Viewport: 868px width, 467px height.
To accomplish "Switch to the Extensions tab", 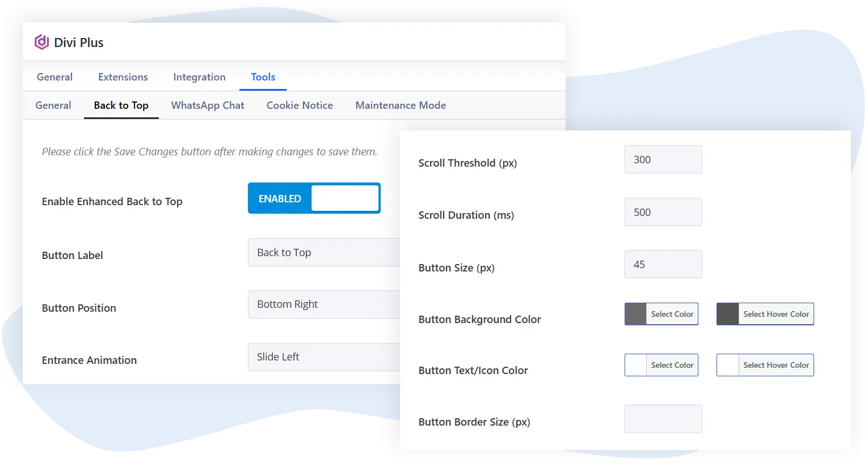I will (123, 77).
